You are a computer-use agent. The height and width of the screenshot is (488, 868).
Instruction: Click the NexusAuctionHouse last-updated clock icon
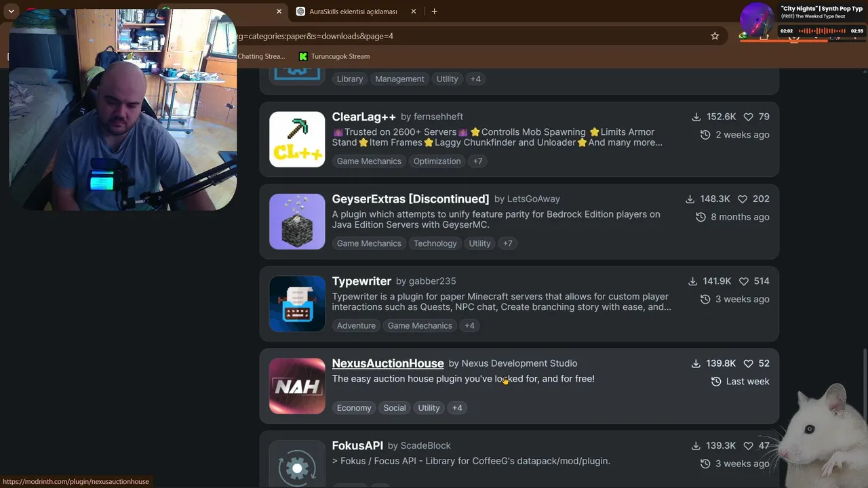click(x=716, y=382)
